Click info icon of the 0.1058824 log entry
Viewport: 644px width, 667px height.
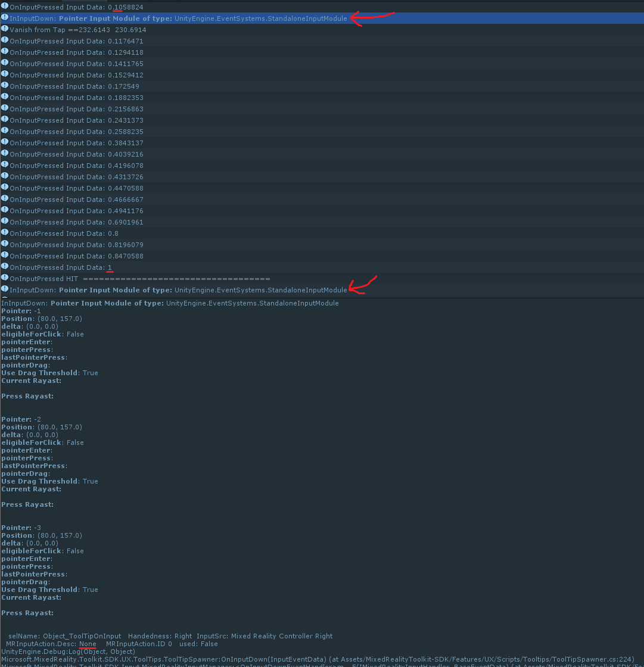pyautogui.click(x=5, y=7)
